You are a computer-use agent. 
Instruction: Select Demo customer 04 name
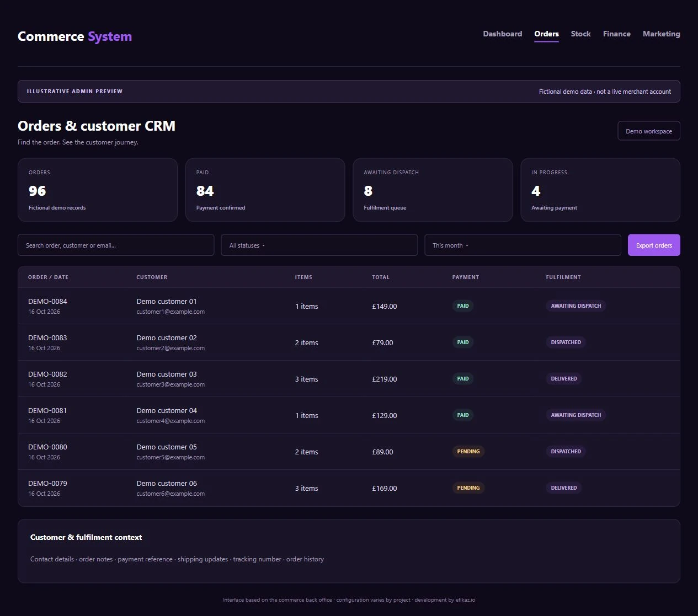(167, 411)
